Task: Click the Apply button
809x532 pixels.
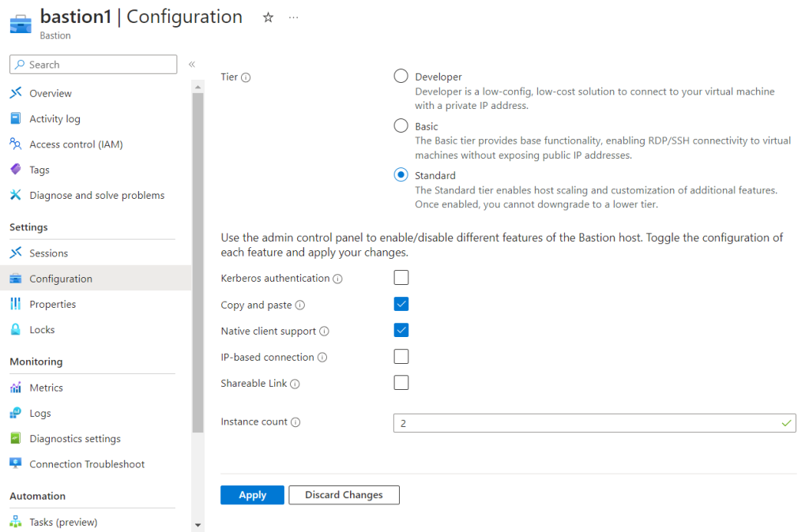Action: click(x=252, y=495)
